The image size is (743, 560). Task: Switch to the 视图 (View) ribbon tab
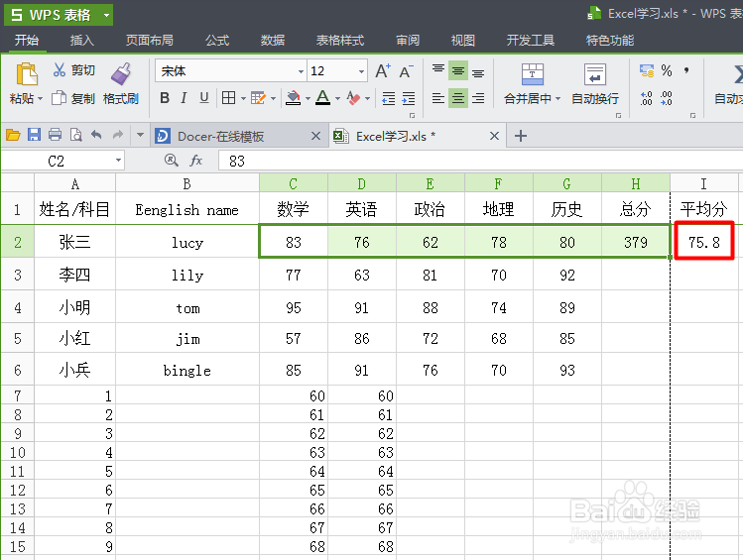point(463,41)
